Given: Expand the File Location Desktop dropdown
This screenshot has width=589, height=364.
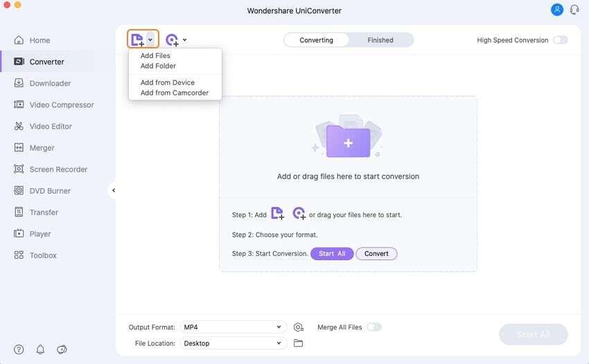Looking at the screenshot, I should click(233, 343).
